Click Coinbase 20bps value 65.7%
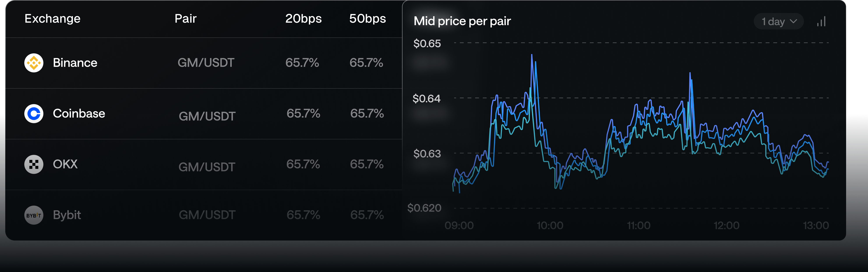The image size is (868, 272). click(x=303, y=114)
